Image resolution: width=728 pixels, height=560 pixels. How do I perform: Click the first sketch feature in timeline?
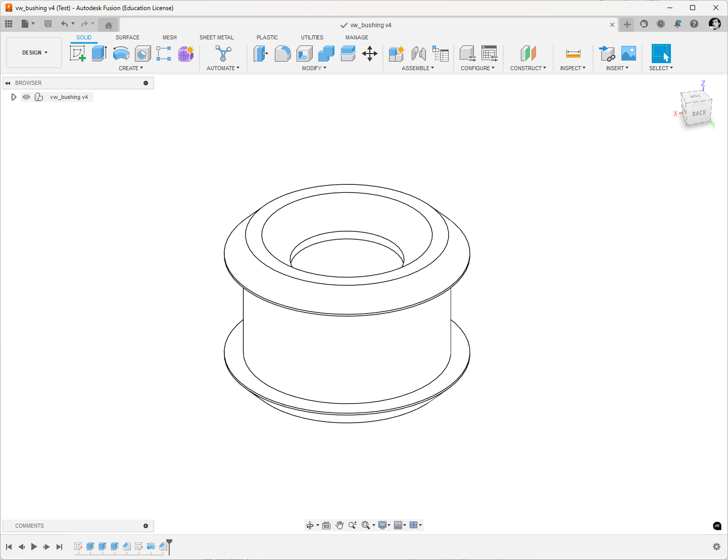pyautogui.click(x=78, y=546)
